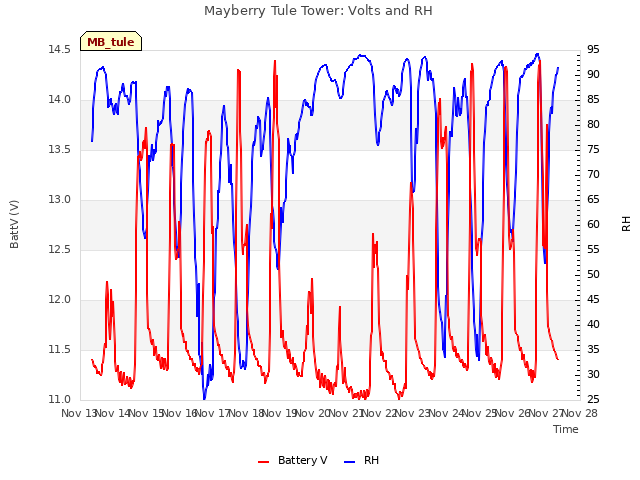Click the 45 right axis value
The image size is (640, 480).
[x=593, y=300]
